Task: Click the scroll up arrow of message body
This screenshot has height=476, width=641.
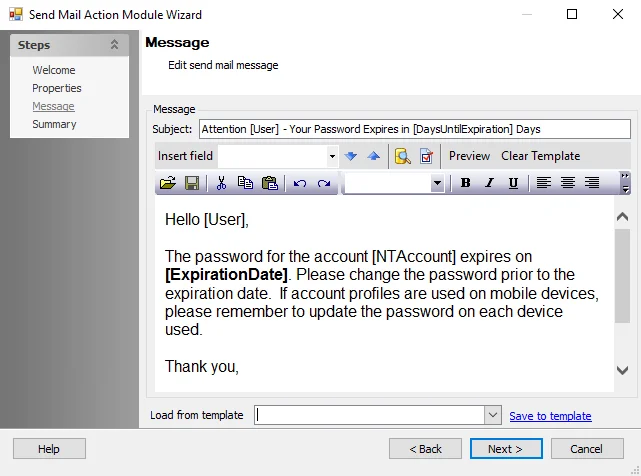Action: (622, 216)
